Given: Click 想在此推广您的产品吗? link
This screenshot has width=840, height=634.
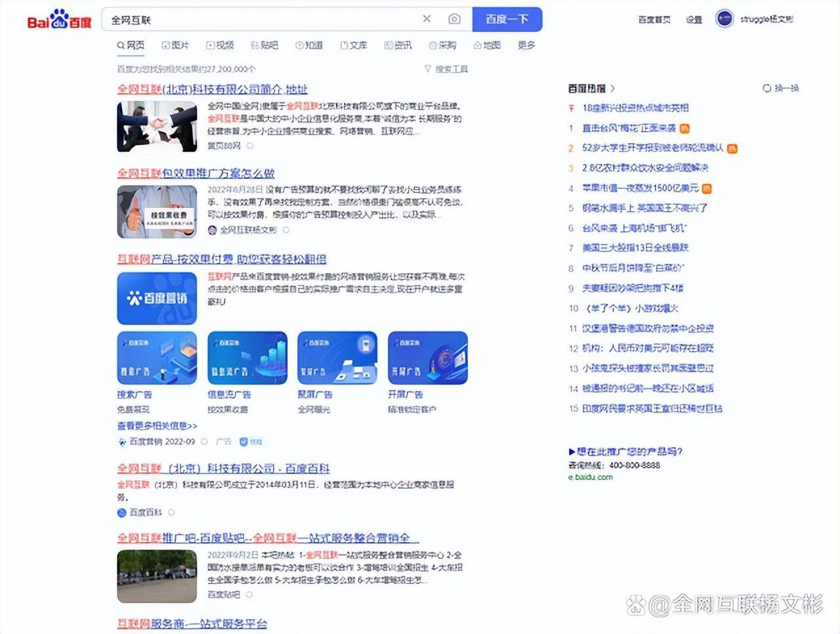Looking at the screenshot, I should click(625, 452).
